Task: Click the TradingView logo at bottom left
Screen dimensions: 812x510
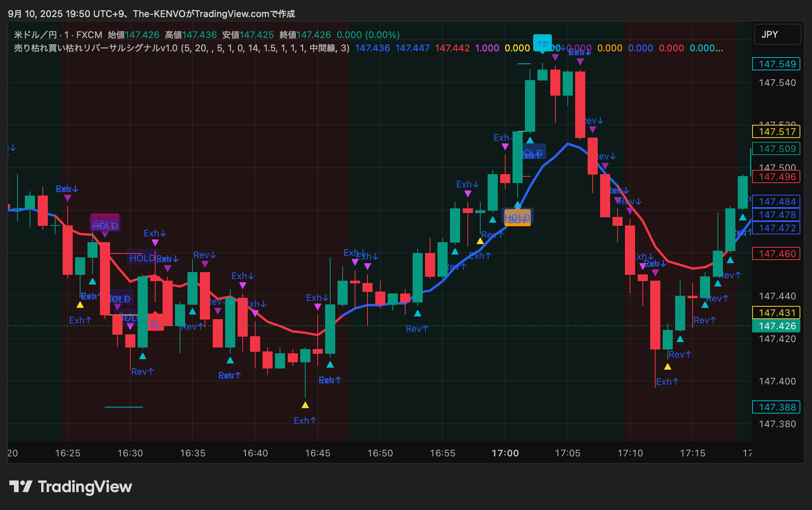Action: coord(70,487)
